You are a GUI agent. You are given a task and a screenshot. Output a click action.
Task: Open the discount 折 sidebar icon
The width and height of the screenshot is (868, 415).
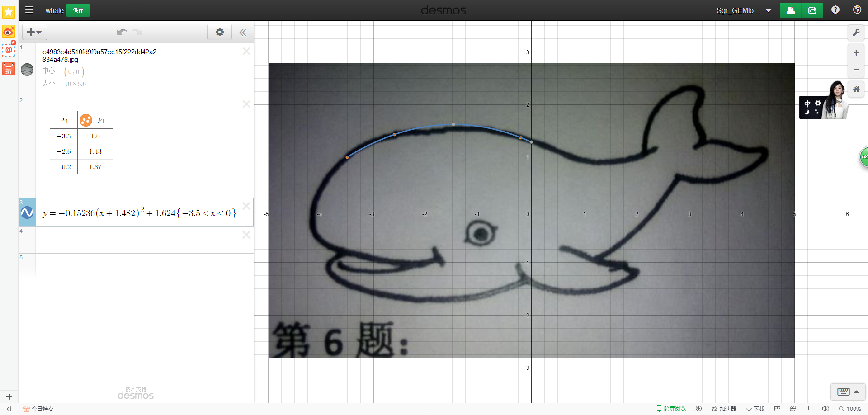click(9, 69)
